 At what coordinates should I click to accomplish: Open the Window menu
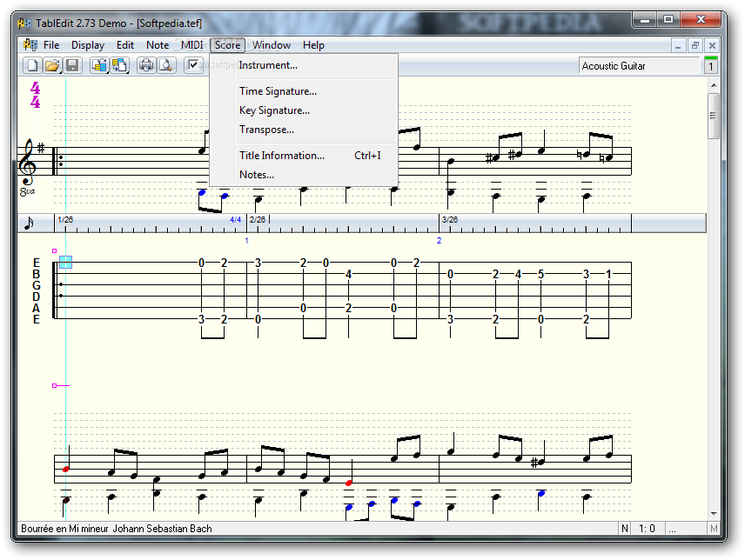click(x=272, y=45)
